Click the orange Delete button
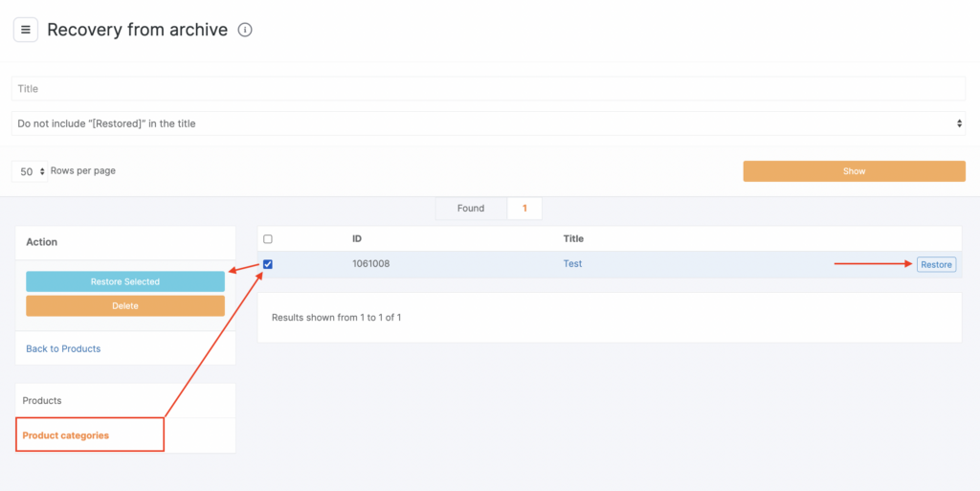The image size is (980, 491). click(125, 306)
